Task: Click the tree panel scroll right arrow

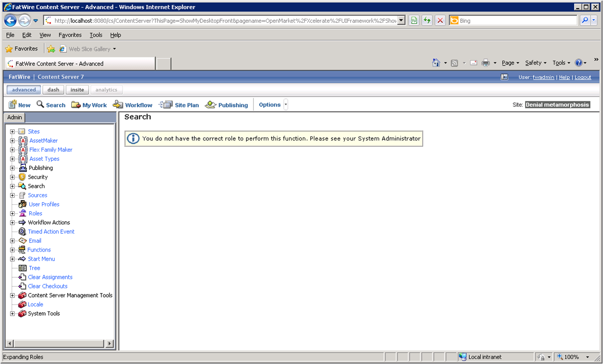Action: pos(109,343)
